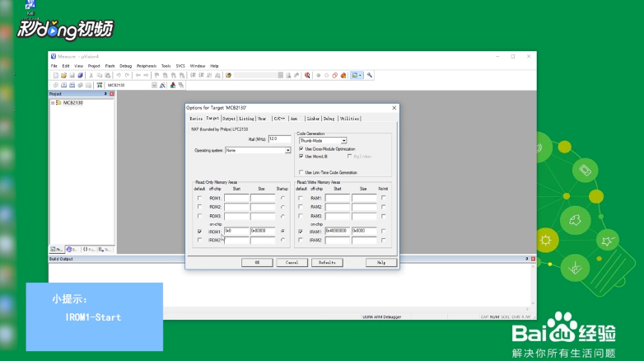This screenshot has width=644, height=361.
Task: Click the Window layout toolbar icon
Action: [x=354, y=75]
